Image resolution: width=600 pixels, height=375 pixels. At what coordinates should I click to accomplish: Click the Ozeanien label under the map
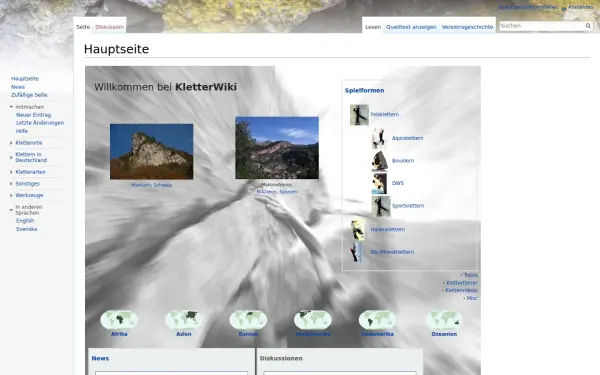pyautogui.click(x=444, y=334)
